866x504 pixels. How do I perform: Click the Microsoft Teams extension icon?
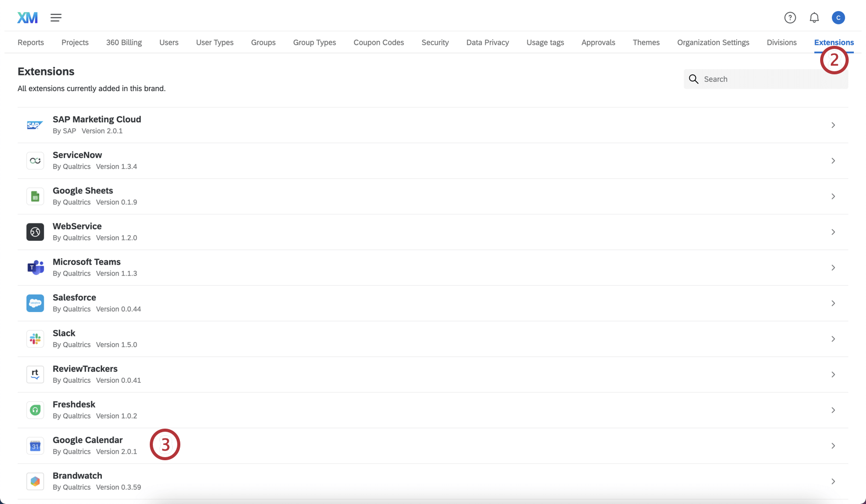coord(35,267)
